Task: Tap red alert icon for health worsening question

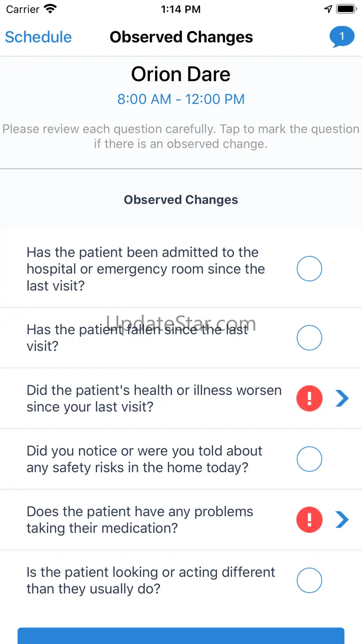Action: tap(309, 398)
